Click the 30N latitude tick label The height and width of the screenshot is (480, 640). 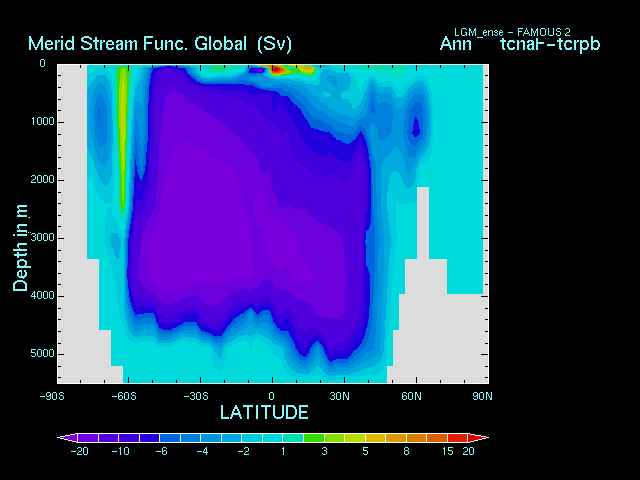pos(340,396)
